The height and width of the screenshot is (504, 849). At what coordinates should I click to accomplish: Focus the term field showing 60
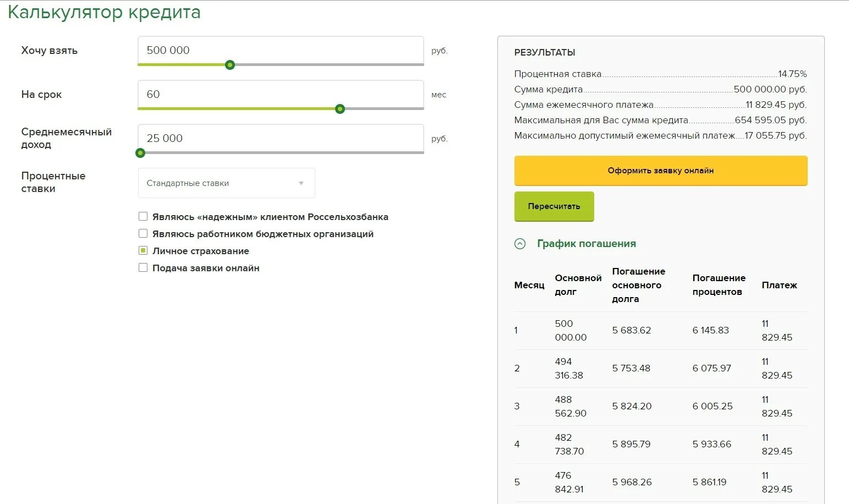tap(281, 94)
